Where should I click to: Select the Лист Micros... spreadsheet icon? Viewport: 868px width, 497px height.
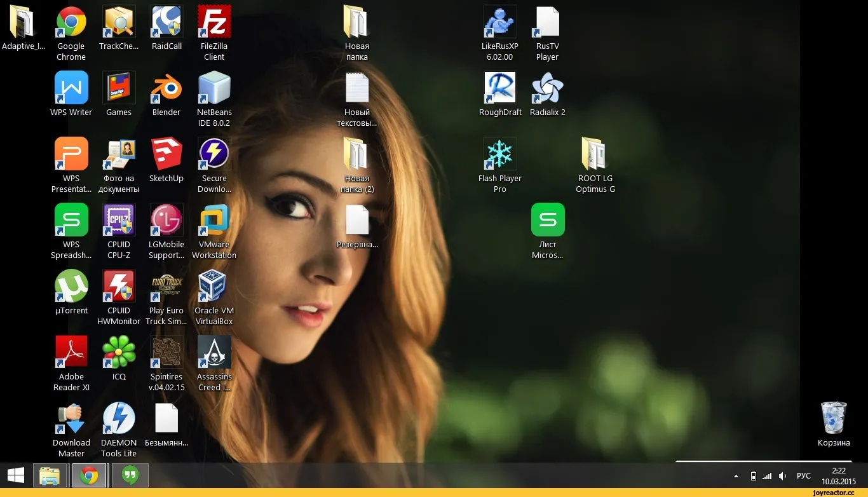tap(548, 220)
